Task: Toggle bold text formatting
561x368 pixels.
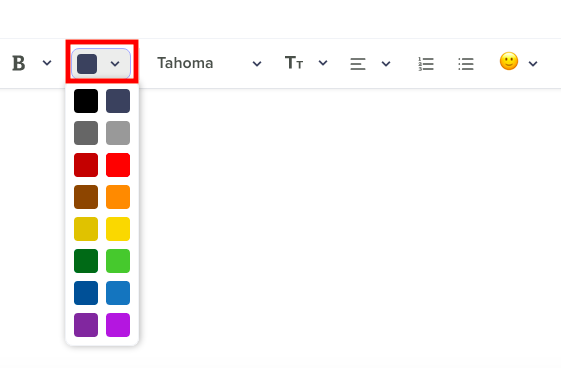Action: (19, 63)
